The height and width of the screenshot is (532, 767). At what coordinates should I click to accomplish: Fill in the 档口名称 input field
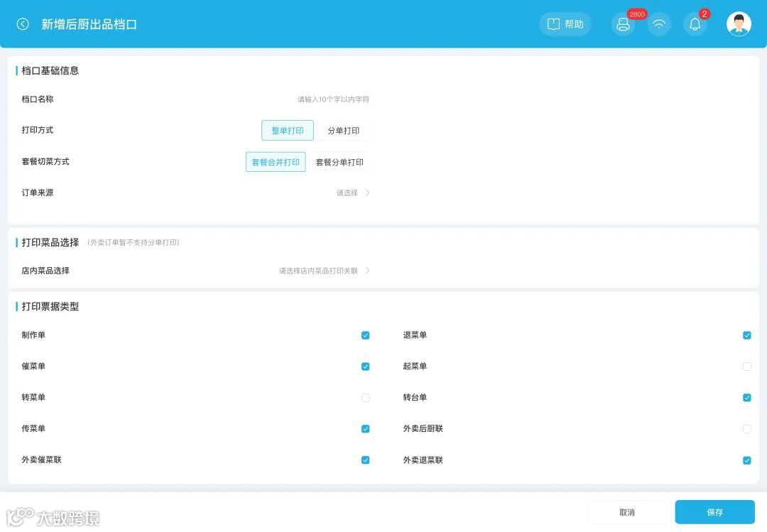coord(333,99)
